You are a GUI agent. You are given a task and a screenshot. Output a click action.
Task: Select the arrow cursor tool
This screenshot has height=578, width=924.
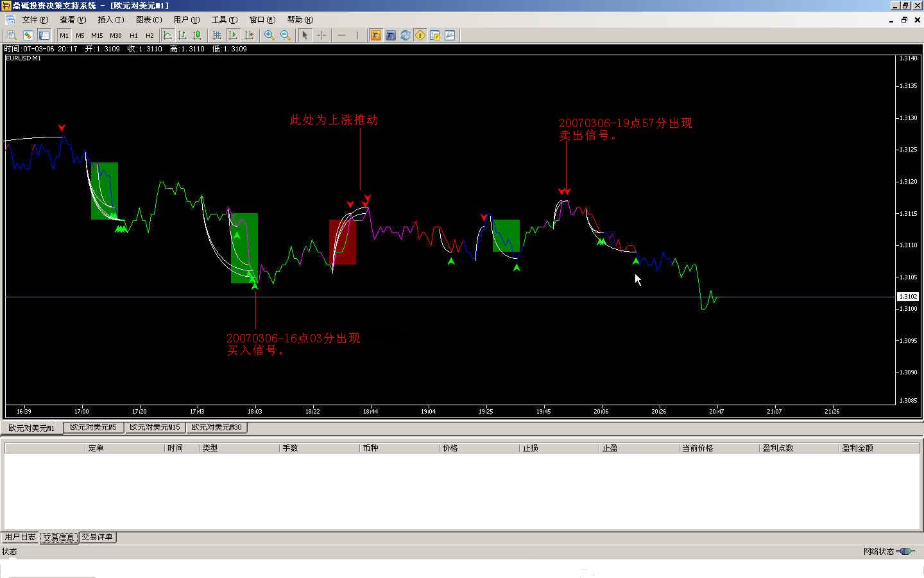[305, 35]
